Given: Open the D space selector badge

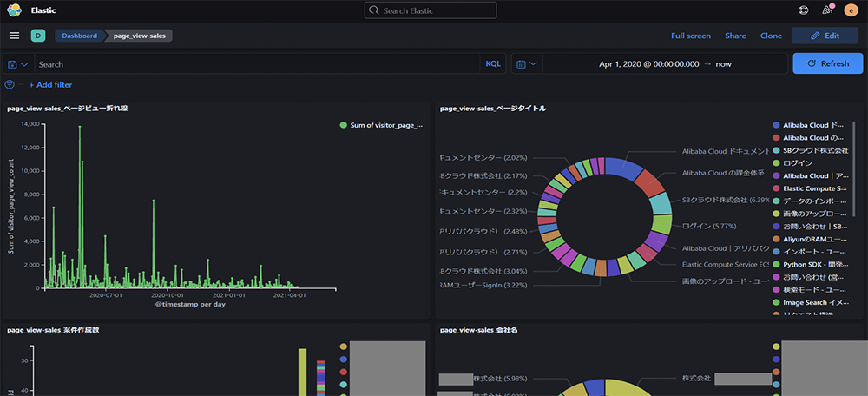Looking at the screenshot, I should click(37, 36).
